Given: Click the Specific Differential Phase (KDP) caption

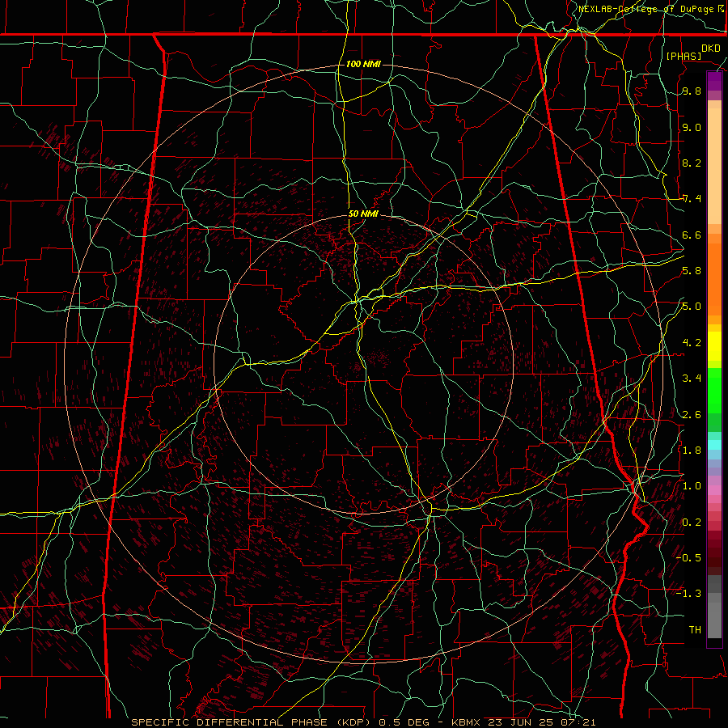Looking at the screenshot, I should coord(363,722).
